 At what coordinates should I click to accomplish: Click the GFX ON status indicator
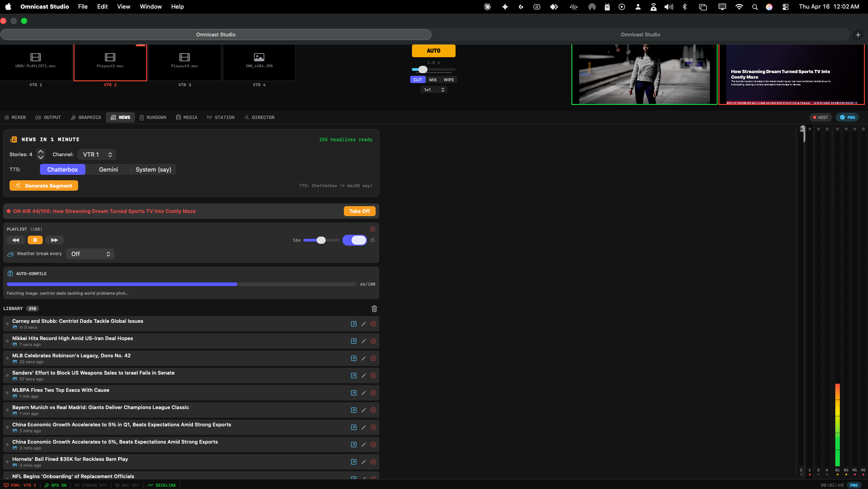(55, 485)
